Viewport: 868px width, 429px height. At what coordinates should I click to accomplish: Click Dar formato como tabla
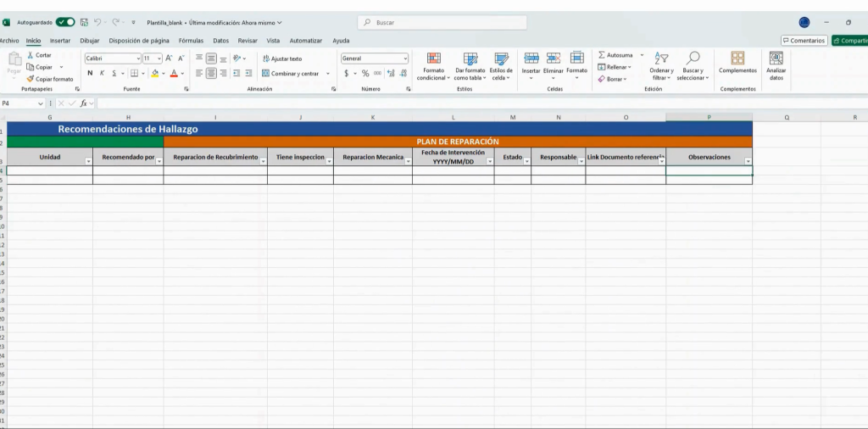(x=470, y=58)
